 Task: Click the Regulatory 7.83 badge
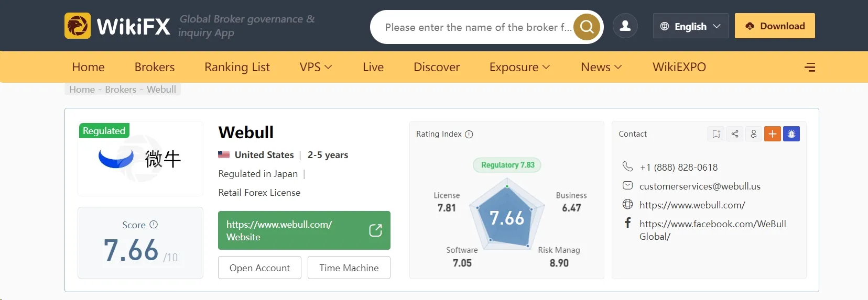[x=507, y=165]
